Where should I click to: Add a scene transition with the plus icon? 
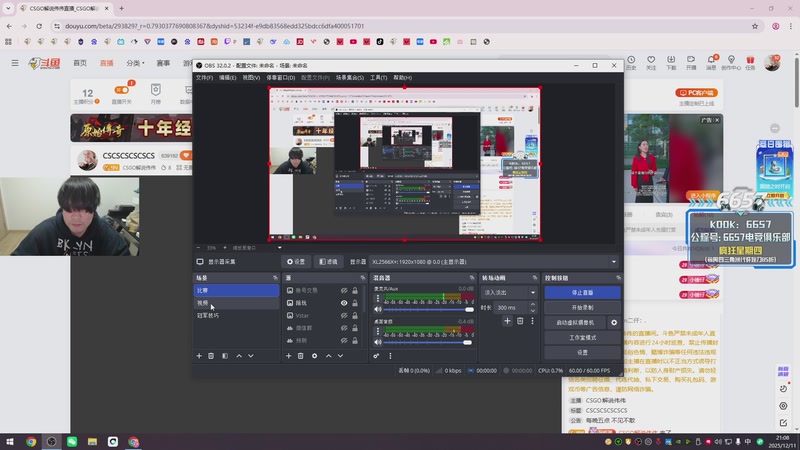click(x=507, y=321)
